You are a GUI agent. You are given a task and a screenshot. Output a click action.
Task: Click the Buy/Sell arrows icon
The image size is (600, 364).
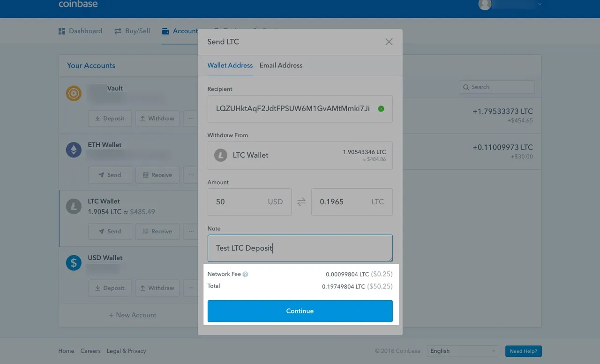[x=118, y=31]
